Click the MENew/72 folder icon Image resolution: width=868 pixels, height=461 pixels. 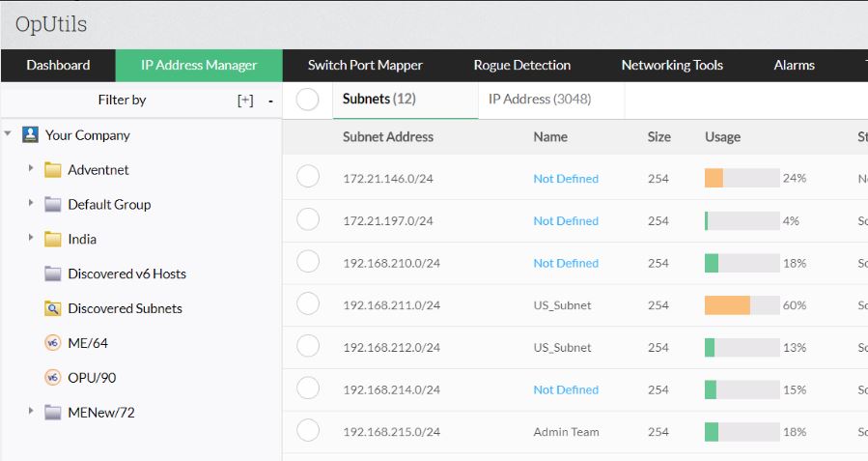[52, 413]
